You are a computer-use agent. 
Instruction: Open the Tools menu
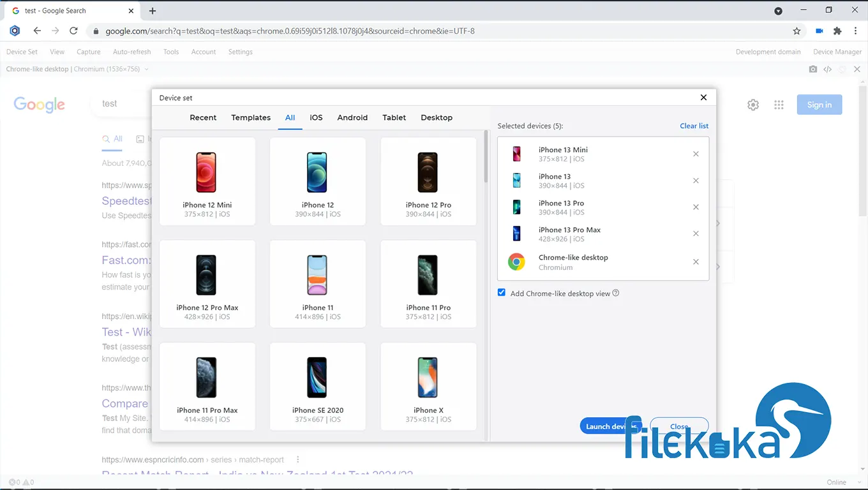pos(171,52)
